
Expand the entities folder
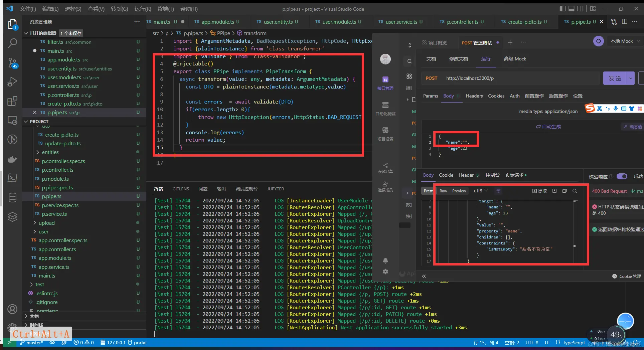(50, 152)
